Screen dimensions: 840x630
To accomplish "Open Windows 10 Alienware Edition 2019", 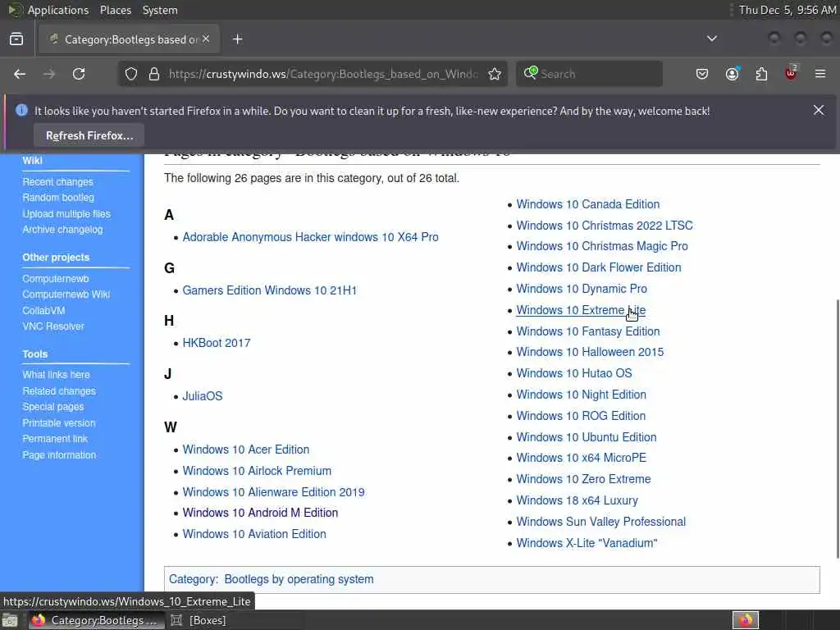I will click(x=274, y=492).
